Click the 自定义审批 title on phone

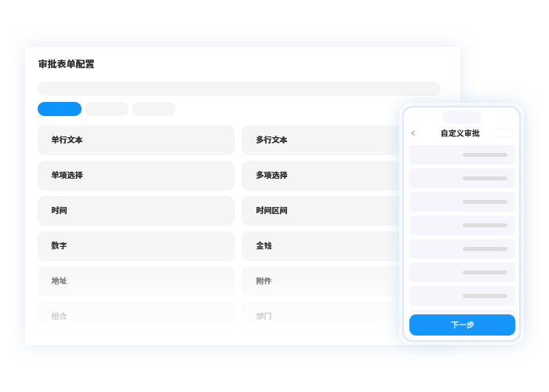point(460,133)
